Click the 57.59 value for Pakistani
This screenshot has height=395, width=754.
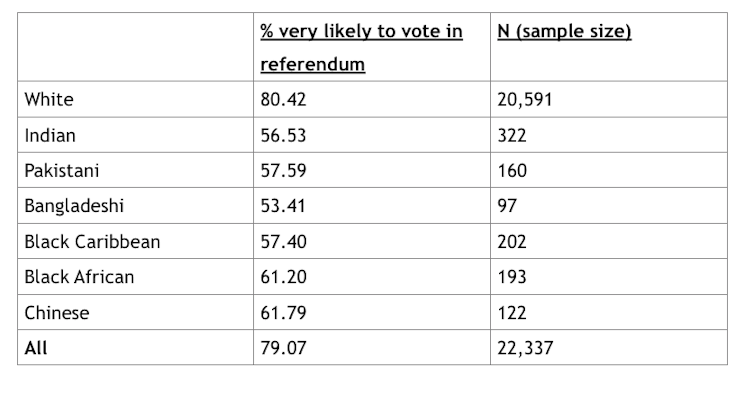point(283,170)
